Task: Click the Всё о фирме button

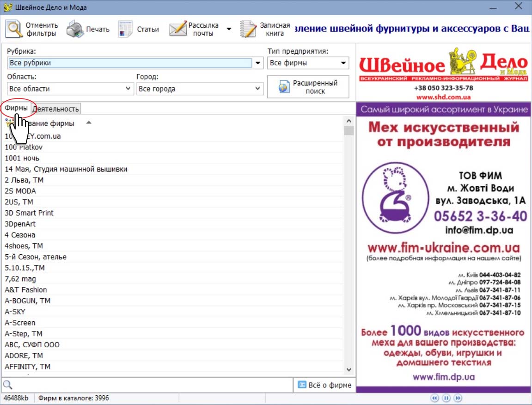Action: 324,385
